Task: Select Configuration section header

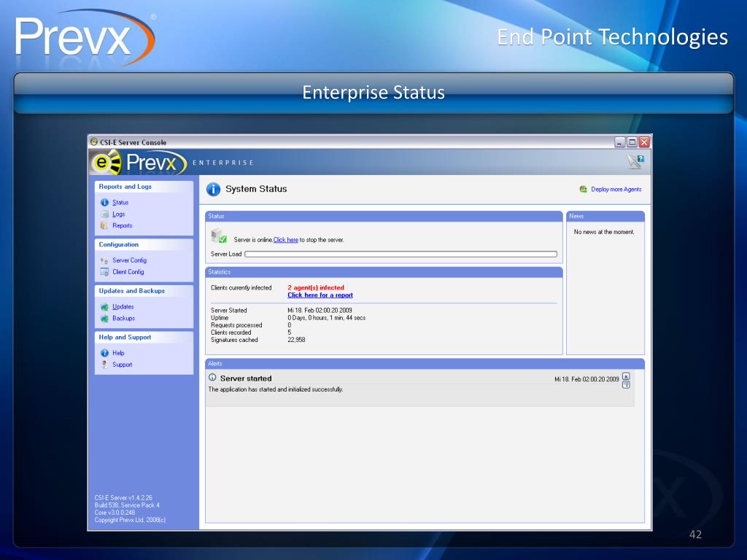Action: click(x=119, y=244)
